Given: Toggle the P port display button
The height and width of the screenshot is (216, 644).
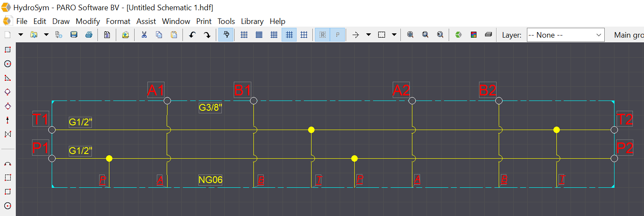Looking at the screenshot, I should tap(338, 35).
